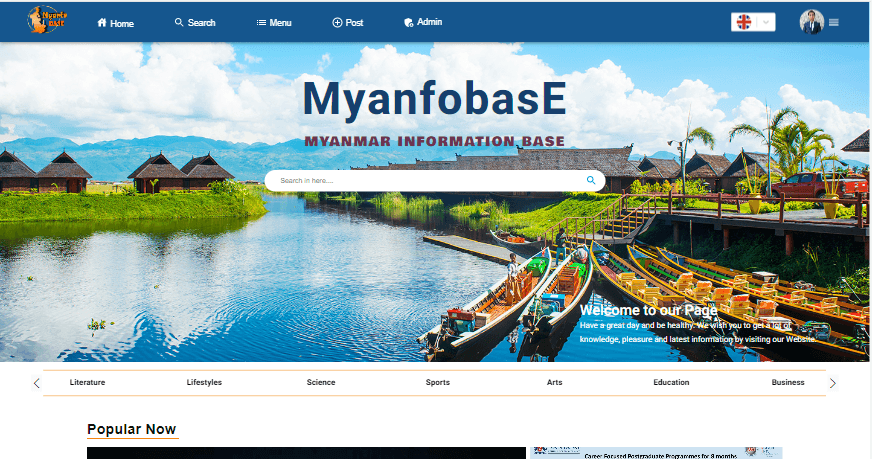Click the MYANMAR INFORMATION BASE subtitle

point(434,141)
